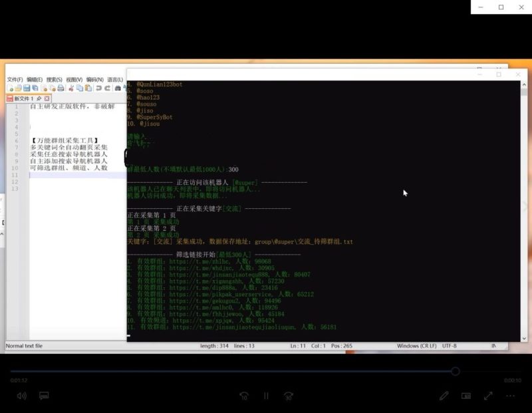Toggle subtitles in the video player
The height and width of the screenshot is (413, 532).
[44, 396]
